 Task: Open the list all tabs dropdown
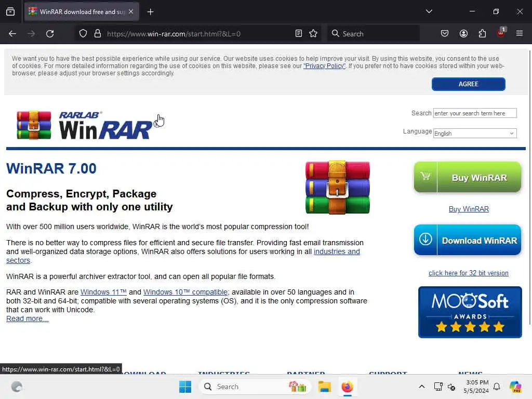tap(429, 11)
